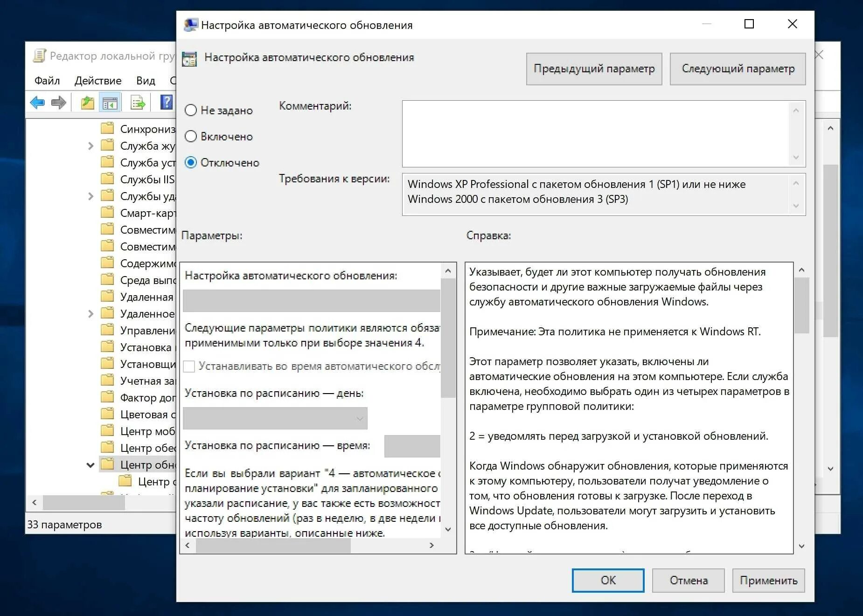Select the Центр обновления folder icon
Viewport: 863px width, 616px height.
[107, 464]
